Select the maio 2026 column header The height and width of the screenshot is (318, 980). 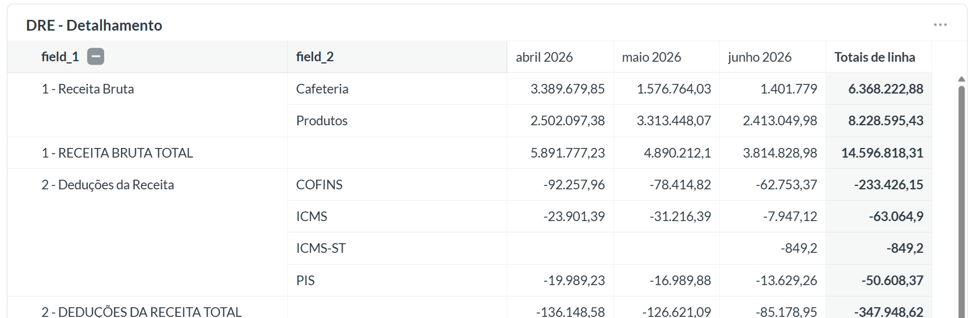pyautogui.click(x=651, y=57)
